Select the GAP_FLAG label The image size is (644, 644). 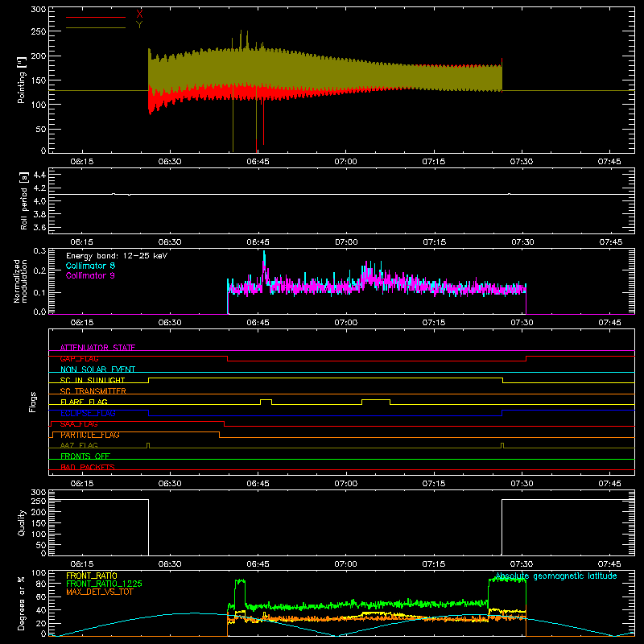pos(79,358)
